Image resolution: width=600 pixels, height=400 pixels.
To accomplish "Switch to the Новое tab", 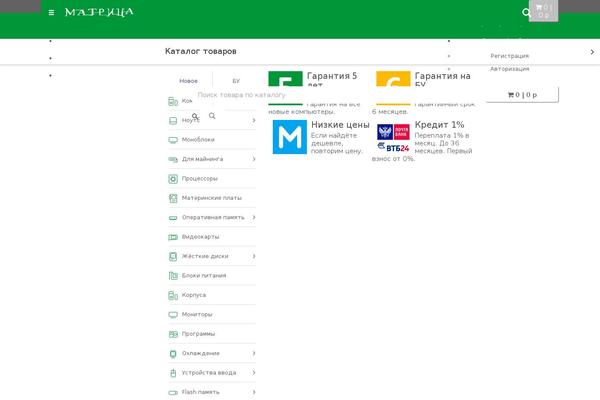I will click(x=189, y=81).
